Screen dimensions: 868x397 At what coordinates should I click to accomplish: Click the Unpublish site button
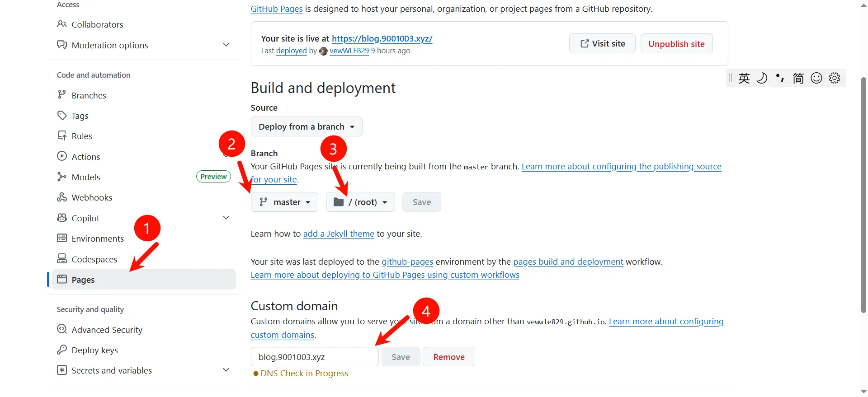[x=676, y=44]
